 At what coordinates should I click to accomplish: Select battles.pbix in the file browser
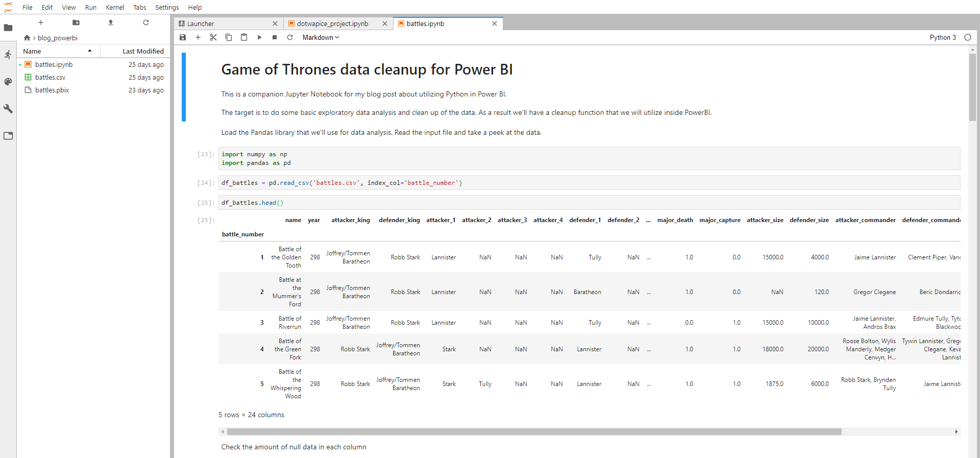click(x=93, y=90)
